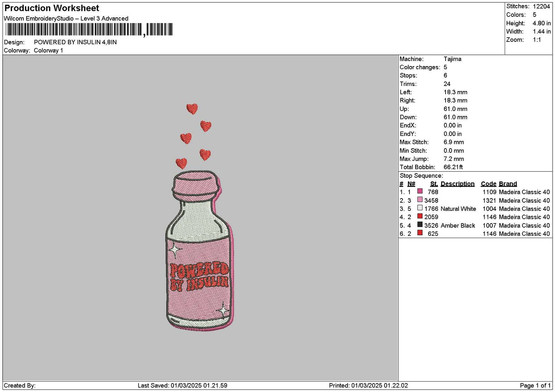Click the red swatch for stop 2059
555x392 pixels.
click(x=420, y=216)
